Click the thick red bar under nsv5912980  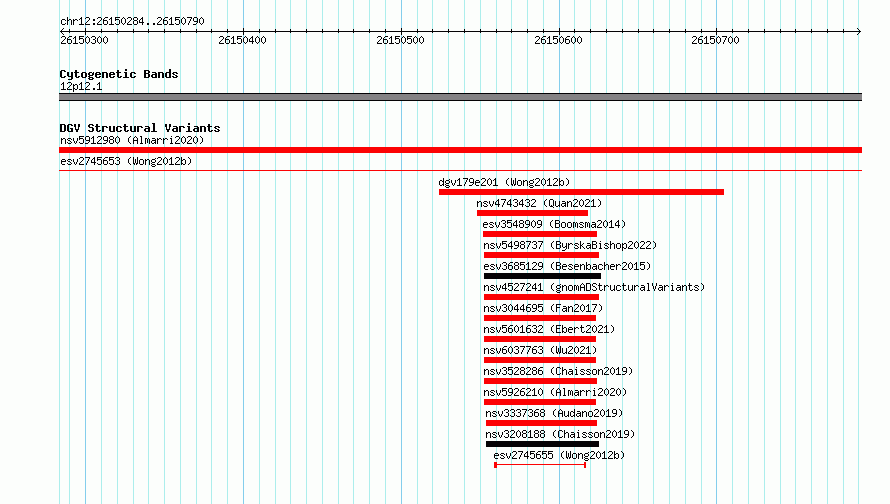(460, 150)
